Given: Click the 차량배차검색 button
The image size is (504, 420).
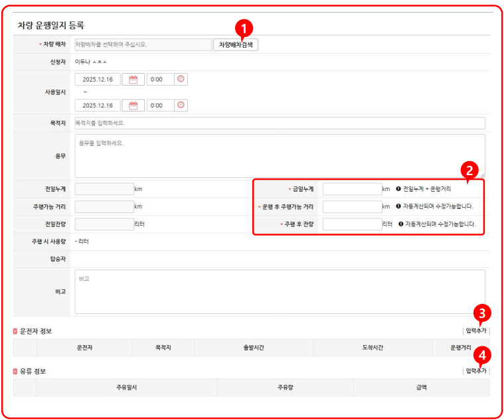Looking at the screenshot, I should coord(236,45).
